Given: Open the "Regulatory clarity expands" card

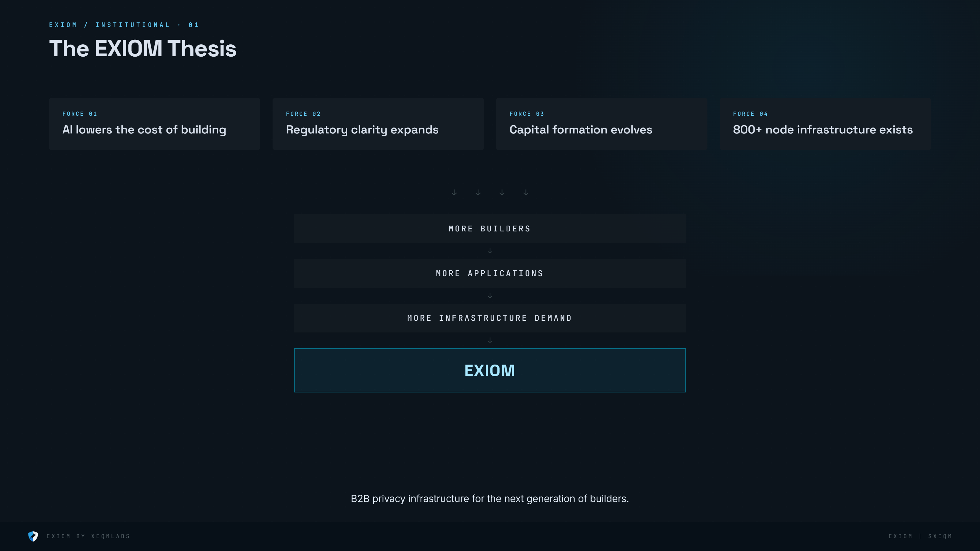Looking at the screenshot, I should click(378, 124).
